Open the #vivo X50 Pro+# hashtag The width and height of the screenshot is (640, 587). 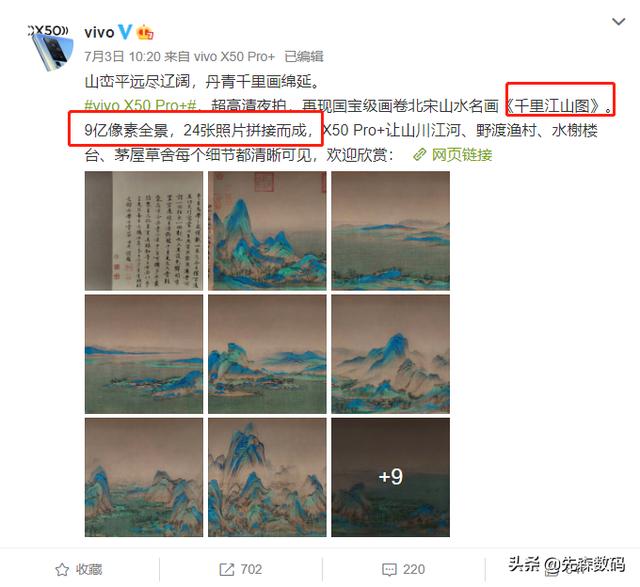(x=141, y=106)
